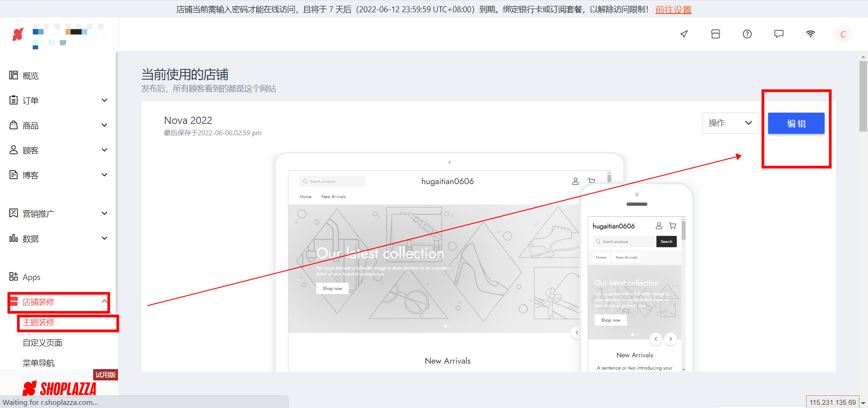Open 店铺装修 in the sidebar
The width and height of the screenshot is (868, 408).
pos(38,302)
